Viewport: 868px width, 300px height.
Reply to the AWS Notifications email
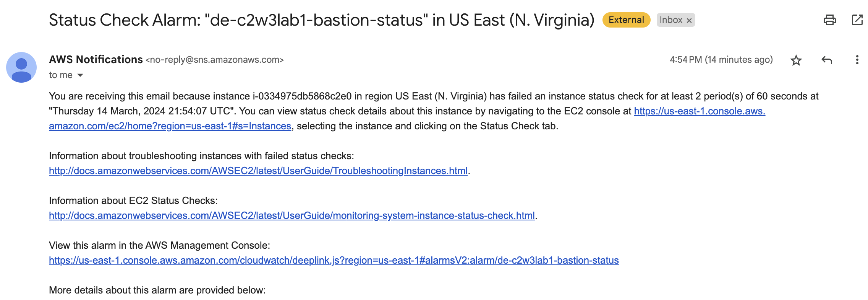point(827,60)
